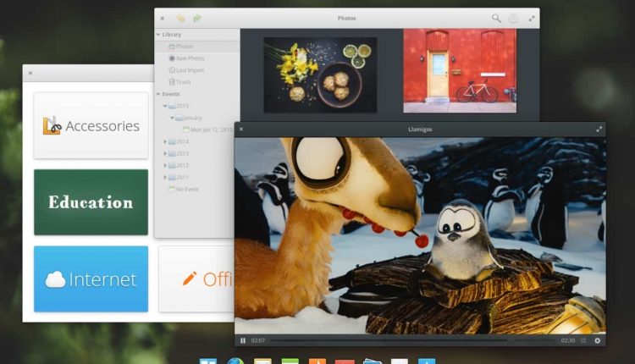Expand the 2013 events folder
635x364 pixels.
(165, 153)
